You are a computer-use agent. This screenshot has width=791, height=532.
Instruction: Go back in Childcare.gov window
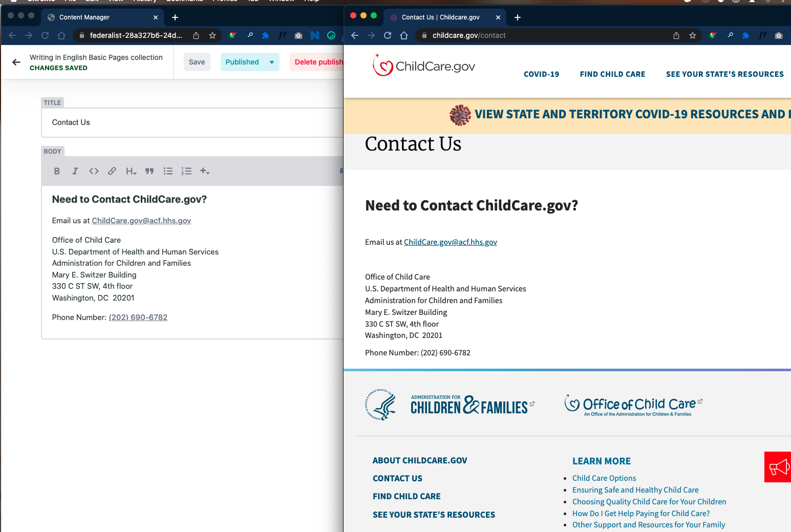point(355,35)
